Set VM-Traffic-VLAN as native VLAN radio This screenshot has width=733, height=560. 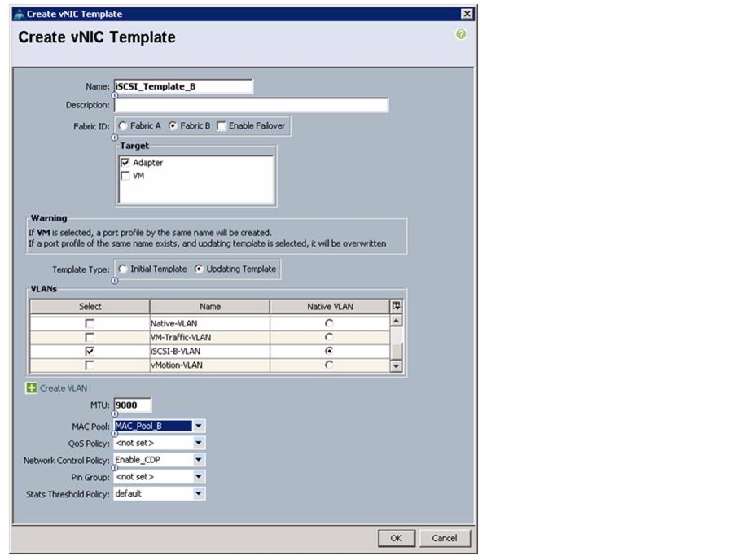(329, 337)
